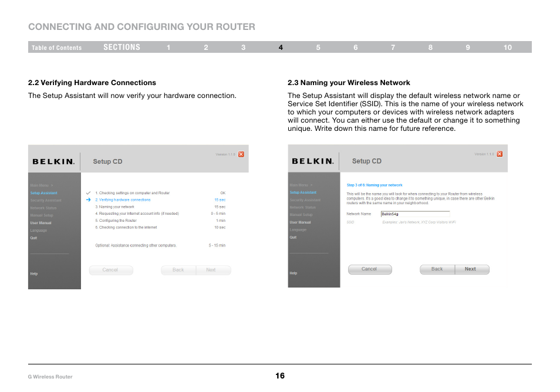Click '5 - 15 min' optional step duration

(217, 245)
